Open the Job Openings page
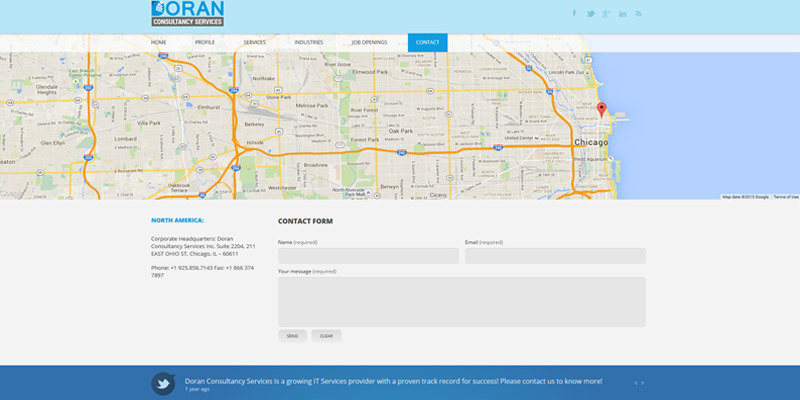Image resolution: width=800 pixels, height=400 pixels. pyautogui.click(x=369, y=43)
